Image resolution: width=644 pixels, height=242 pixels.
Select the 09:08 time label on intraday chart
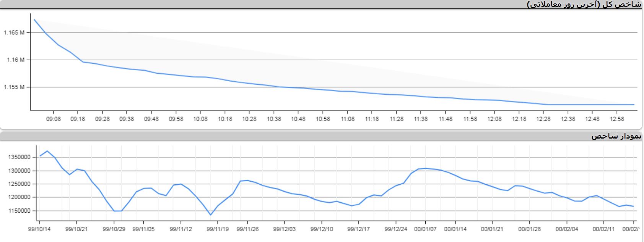(x=53, y=119)
